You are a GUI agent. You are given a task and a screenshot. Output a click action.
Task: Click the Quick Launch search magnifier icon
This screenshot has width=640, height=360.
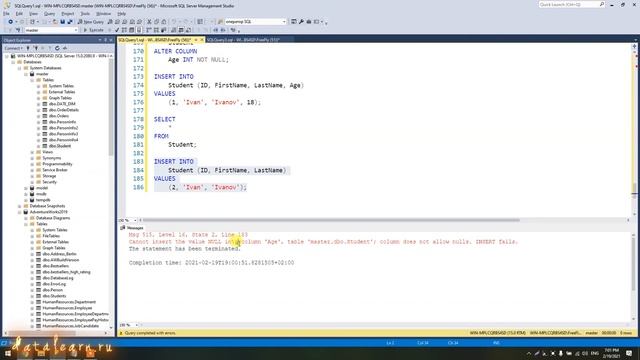click(602, 4)
